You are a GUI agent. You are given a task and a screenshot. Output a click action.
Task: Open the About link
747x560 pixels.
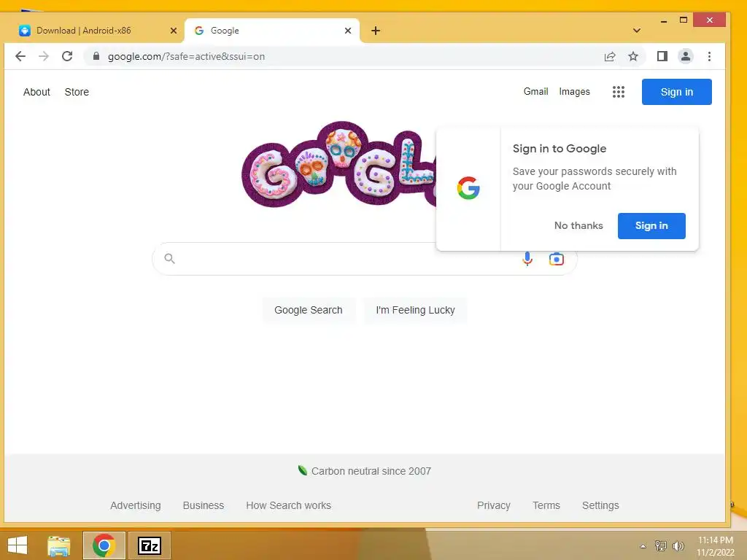tap(36, 92)
